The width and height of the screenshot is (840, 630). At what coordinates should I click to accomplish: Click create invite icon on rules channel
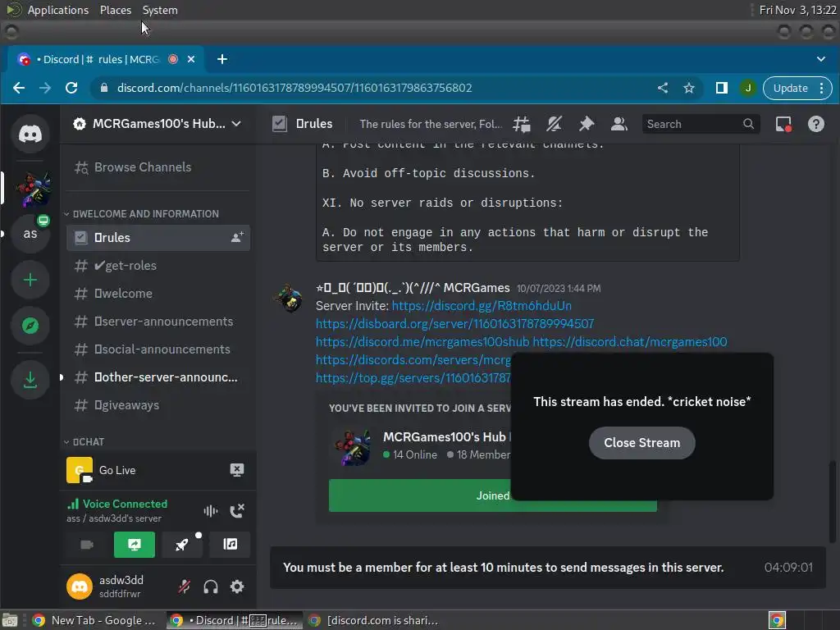(x=237, y=237)
